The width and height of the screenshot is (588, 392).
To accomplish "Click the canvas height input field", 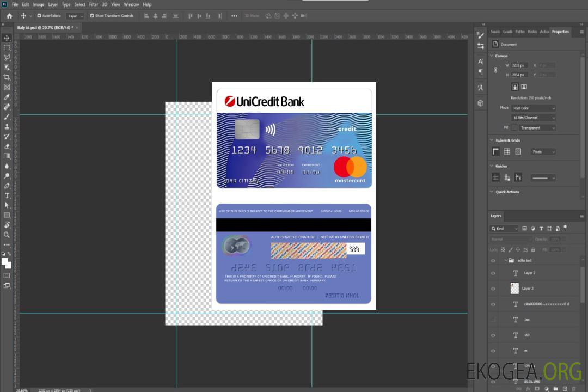I will click(520, 75).
